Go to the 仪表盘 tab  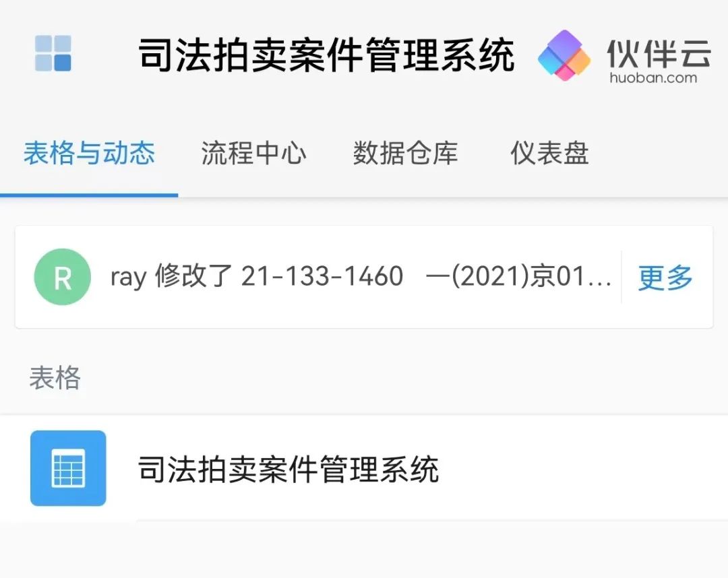549,154
